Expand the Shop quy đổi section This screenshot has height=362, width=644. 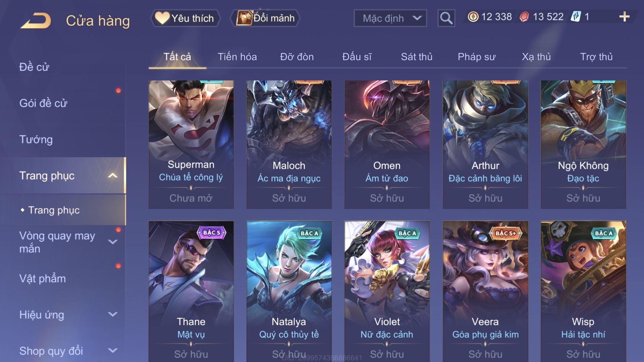[113, 350]
